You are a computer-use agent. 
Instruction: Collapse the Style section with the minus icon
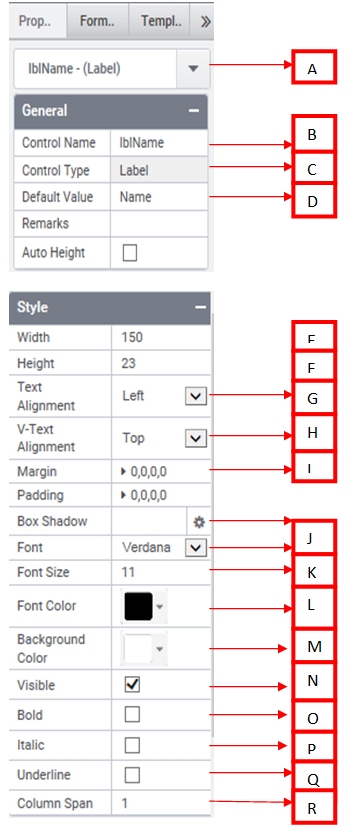[200, 307]
